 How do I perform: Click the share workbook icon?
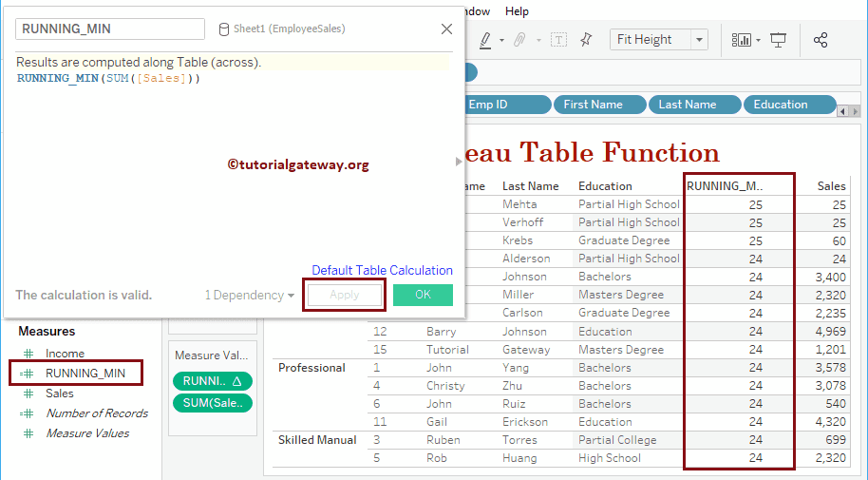821,40
